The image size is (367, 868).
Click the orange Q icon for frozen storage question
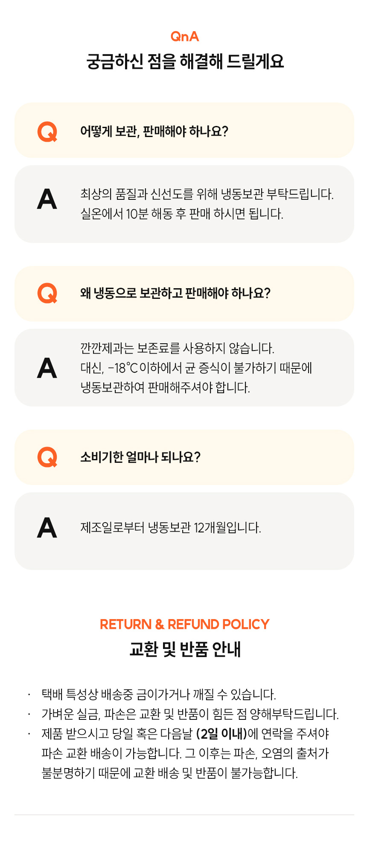point(47,293)
